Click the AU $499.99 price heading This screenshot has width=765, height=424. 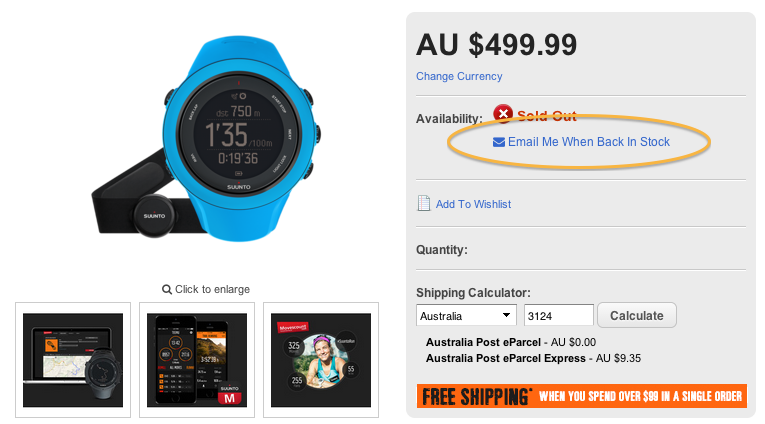coord(497,45)
